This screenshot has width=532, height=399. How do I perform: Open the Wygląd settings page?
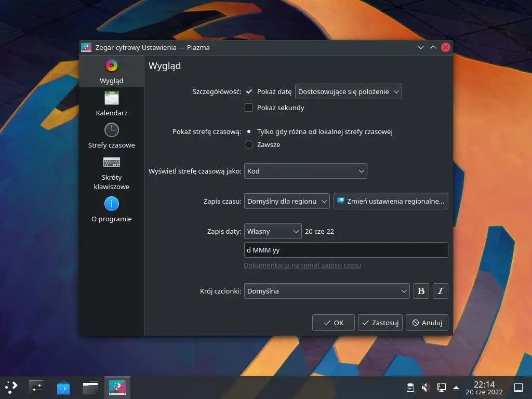tap(111, 72)
